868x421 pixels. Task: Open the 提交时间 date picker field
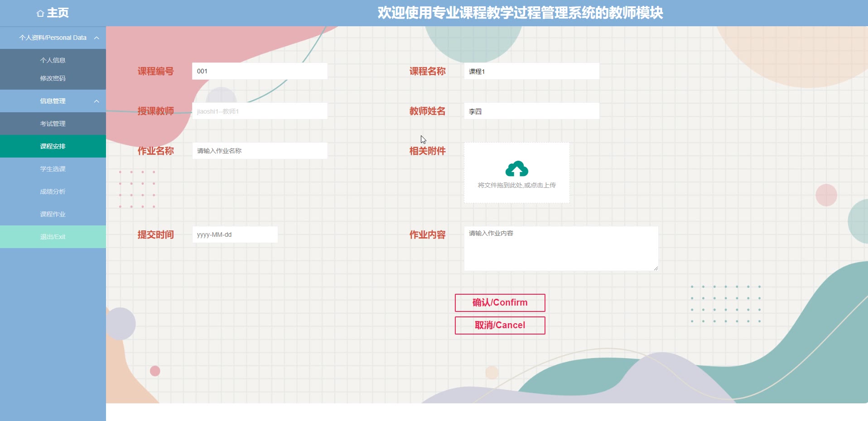click(235, 234)
